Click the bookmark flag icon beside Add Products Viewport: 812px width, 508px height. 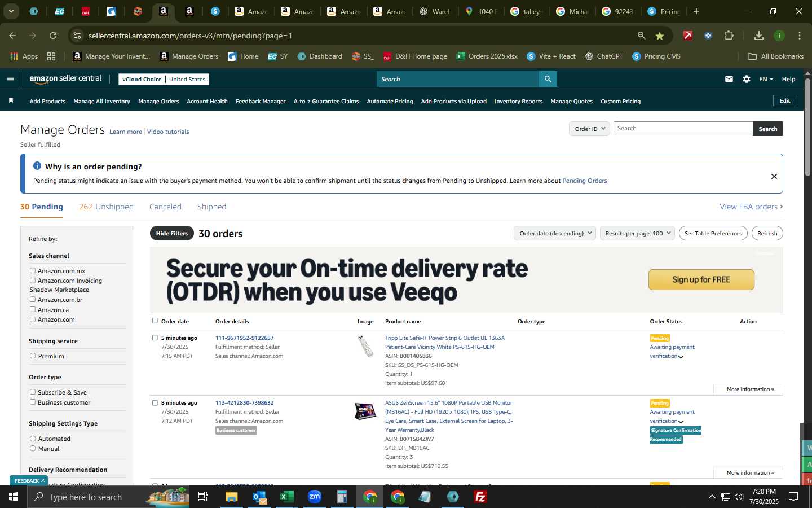(x=11, y=100)
